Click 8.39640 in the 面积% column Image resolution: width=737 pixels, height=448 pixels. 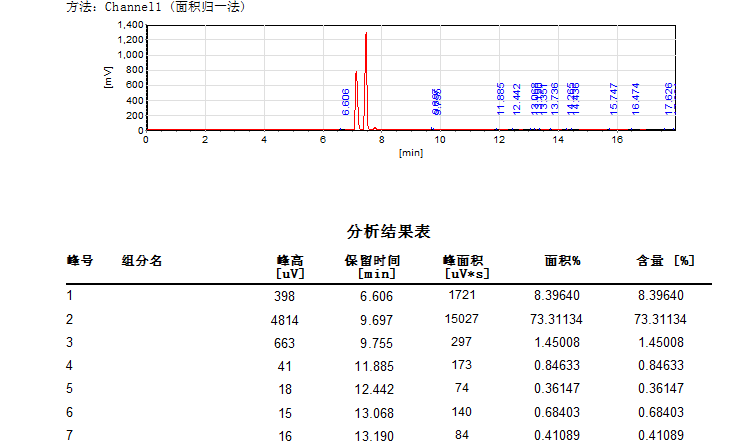(x=557, y=295)
